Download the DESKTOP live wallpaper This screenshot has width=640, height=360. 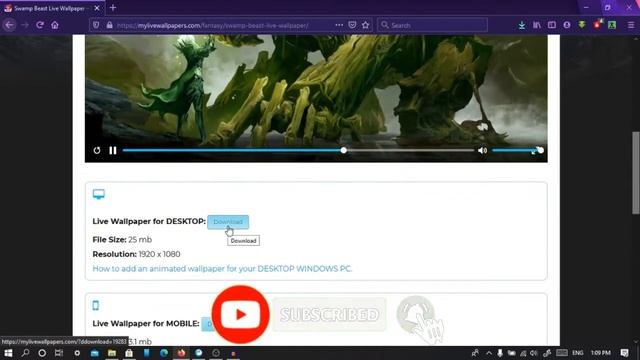coord(228,222)
